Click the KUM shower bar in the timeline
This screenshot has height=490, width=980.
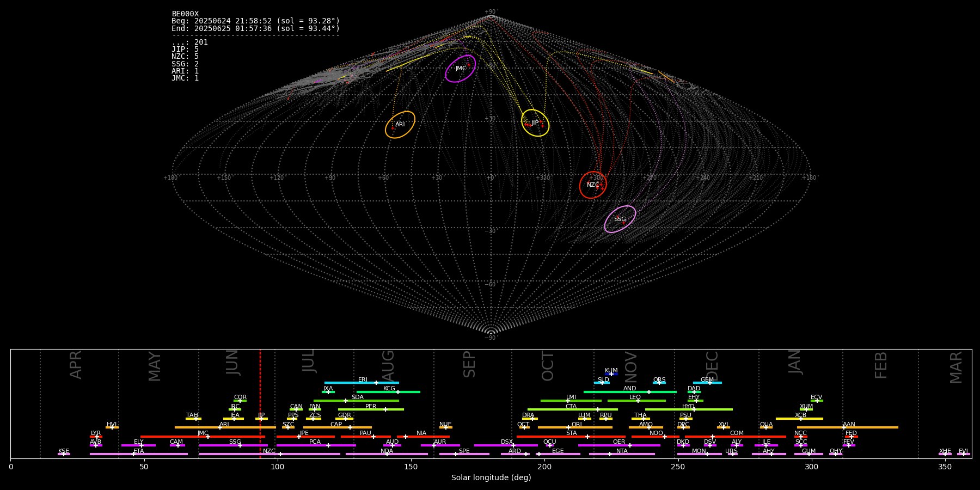[x=611, y=374]
